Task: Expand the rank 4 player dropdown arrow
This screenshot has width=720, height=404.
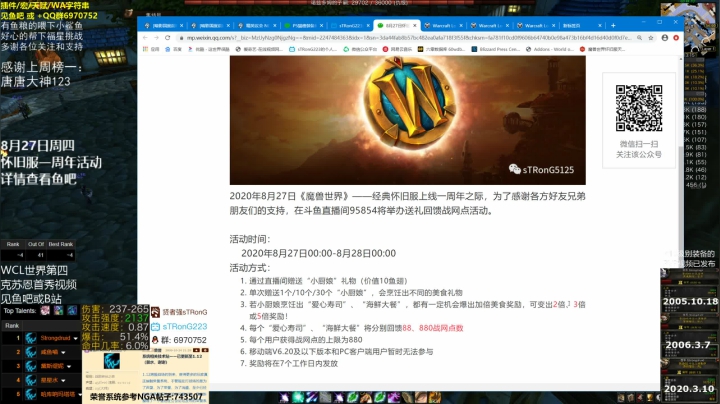Action: click(63, 381)
